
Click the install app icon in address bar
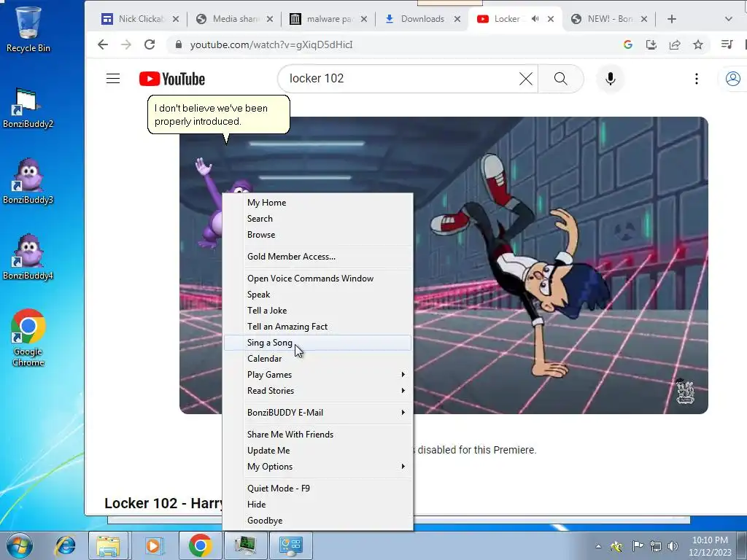[651, 44]
